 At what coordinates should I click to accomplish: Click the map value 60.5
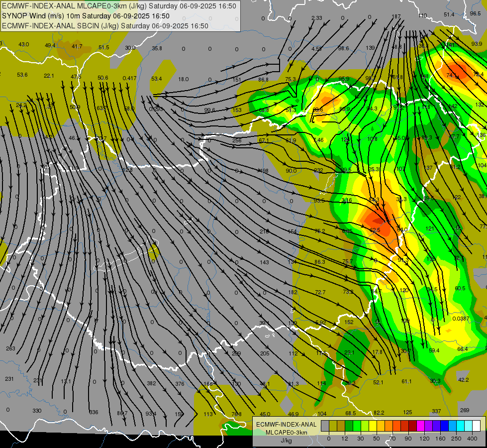[x=460, y=289]
